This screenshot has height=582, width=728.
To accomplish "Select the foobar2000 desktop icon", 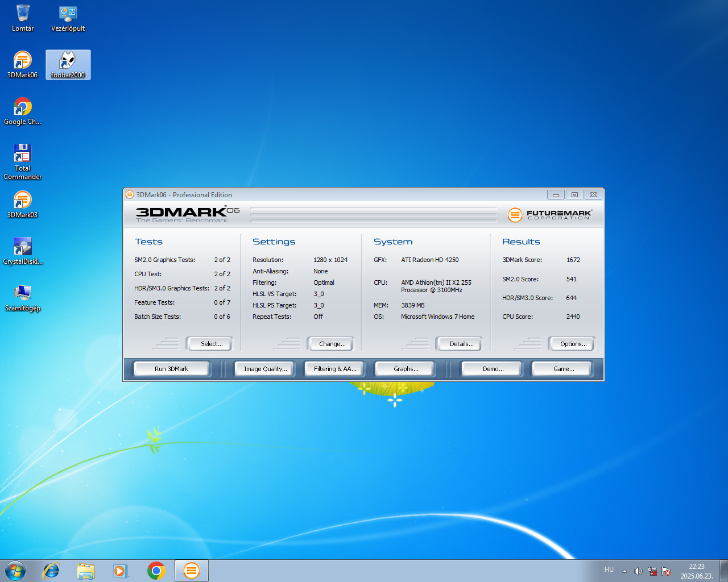I will [68, 65].
